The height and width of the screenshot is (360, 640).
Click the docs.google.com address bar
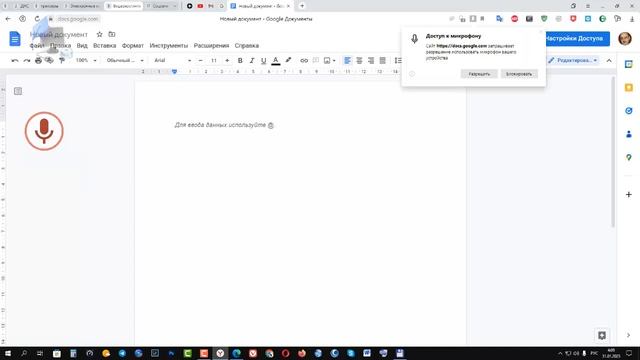pyautogui.click(x=78, y=19)
